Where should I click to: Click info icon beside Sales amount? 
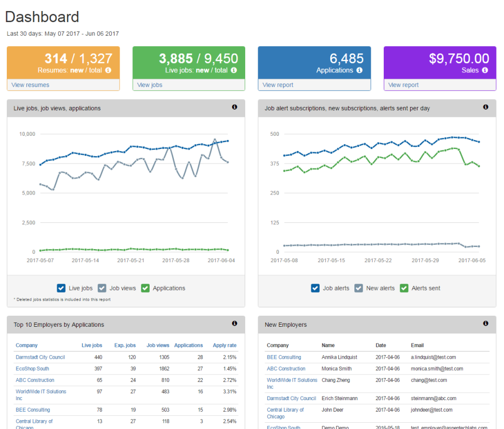click(x=485, y=70)
